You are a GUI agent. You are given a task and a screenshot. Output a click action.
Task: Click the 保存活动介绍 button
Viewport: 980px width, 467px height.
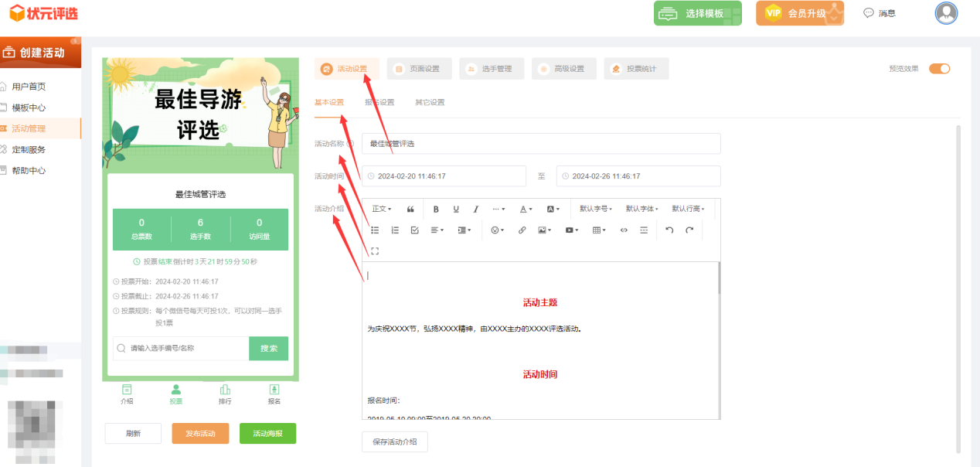pyautogui.click(x=394, y=441)
